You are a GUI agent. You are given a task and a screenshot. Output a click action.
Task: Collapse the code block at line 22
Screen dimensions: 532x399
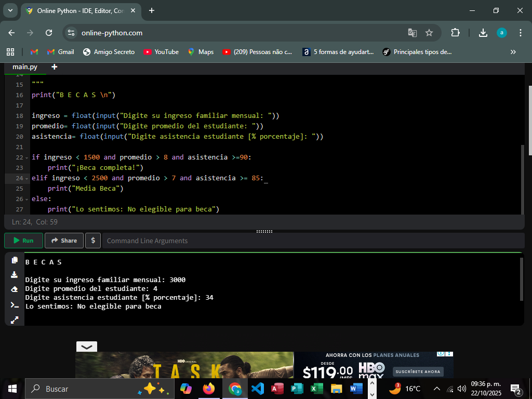point(26,157)
